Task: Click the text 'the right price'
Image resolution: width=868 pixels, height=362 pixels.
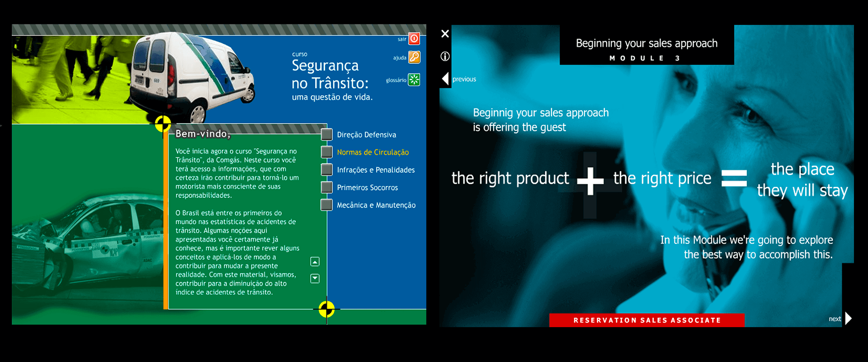Action: tap(662, 178)
